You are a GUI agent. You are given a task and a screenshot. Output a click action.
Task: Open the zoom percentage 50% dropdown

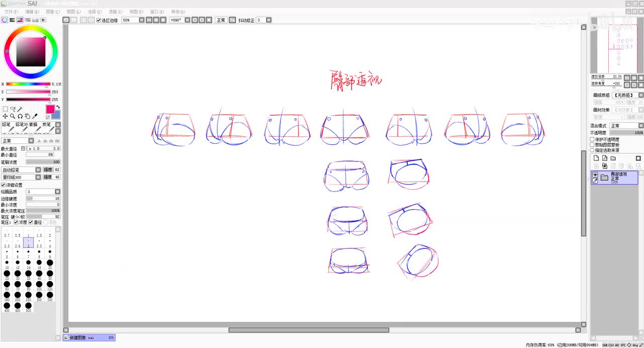click(x=141, y=20)
